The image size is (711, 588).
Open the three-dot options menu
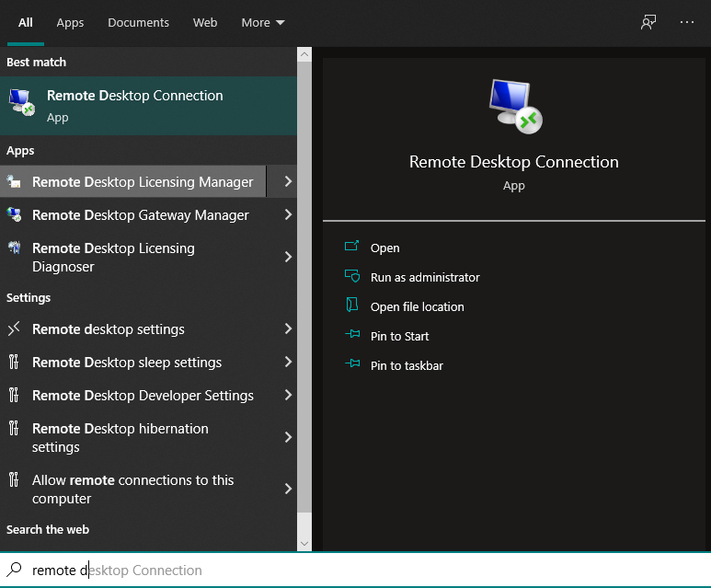coord(687,22)
